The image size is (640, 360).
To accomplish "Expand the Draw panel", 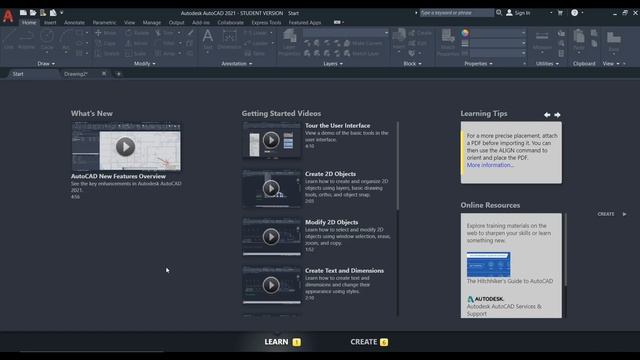I will (46, 64).
